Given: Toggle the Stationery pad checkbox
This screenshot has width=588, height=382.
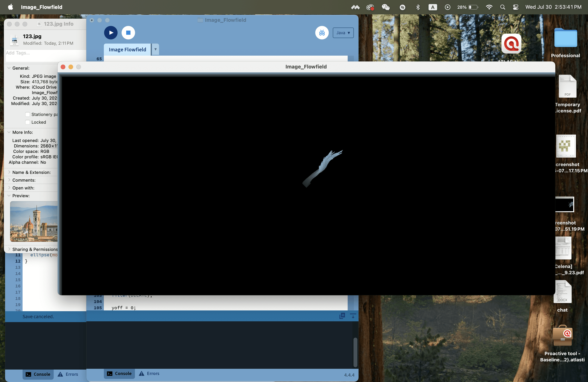Looking at the screenshot, I should (x=28, y=114).
